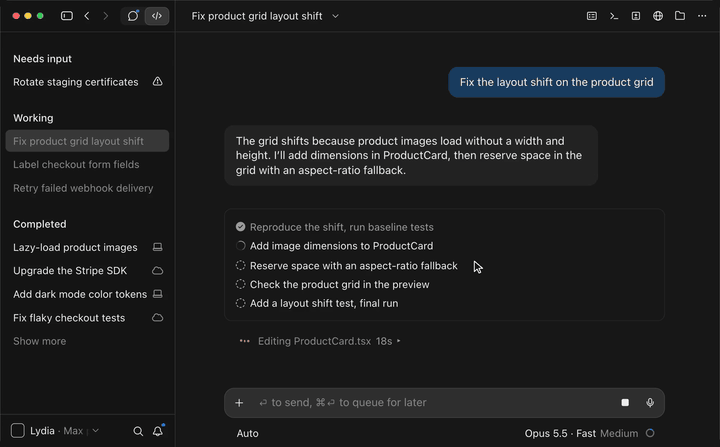Open the folder files icon
Image resolution: width=720 pixels, height=447 pixels.
tap(680, 16)
